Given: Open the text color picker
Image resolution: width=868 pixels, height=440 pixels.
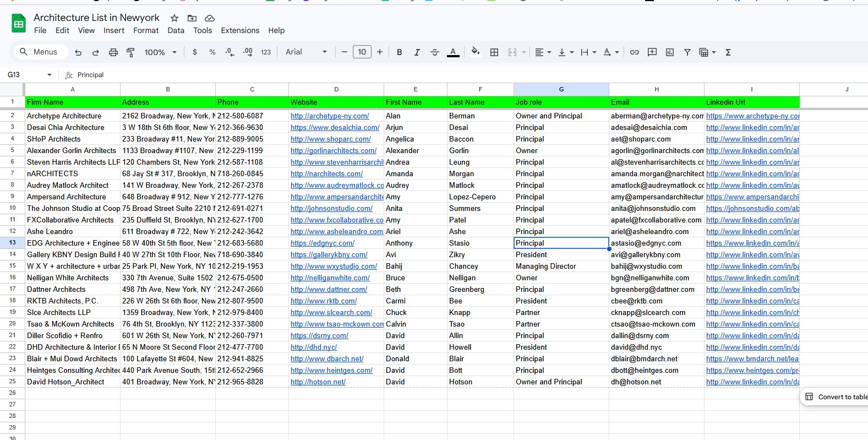Looking at the screenshot, I should coord(453,52).
